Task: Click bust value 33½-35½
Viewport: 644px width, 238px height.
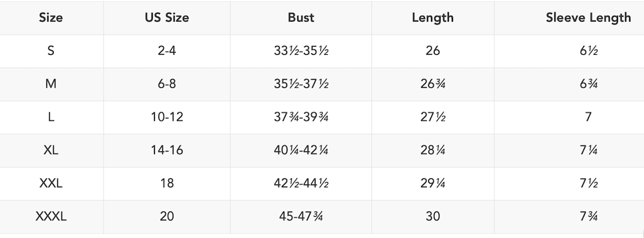Action: point(301,51)
